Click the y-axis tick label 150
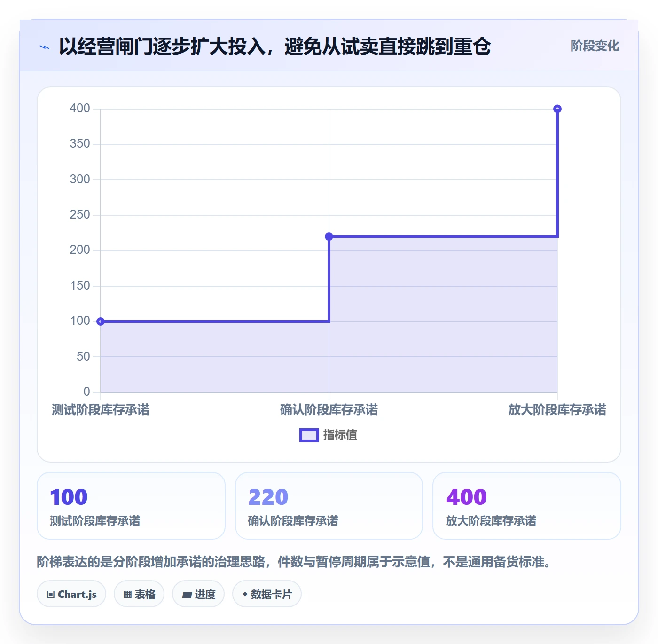The height and width of the screenshot is (644, 658). coord(80,286)
